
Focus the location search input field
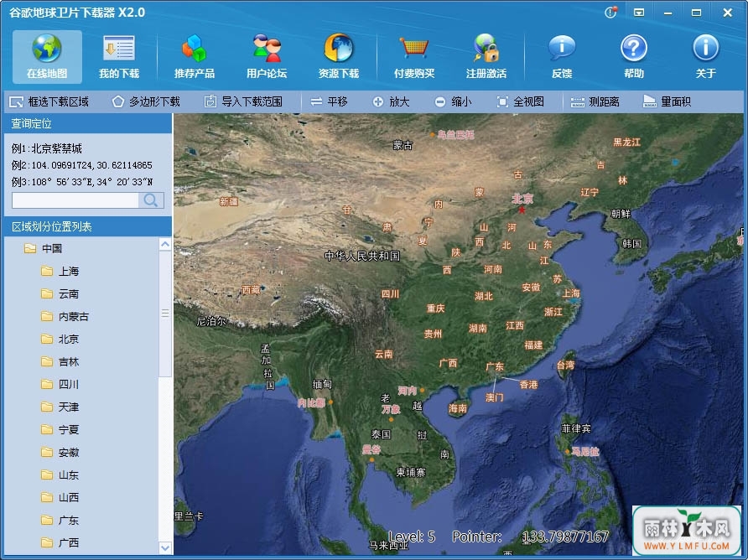[x=75, y=200]
